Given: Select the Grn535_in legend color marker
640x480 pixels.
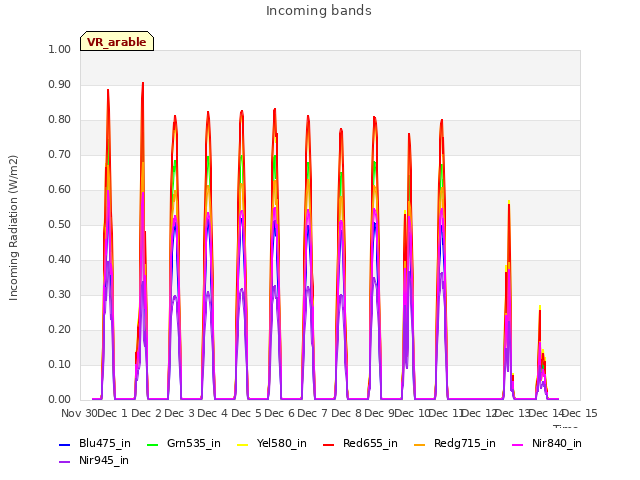Looking at the screenshot, I should [152, 444].
